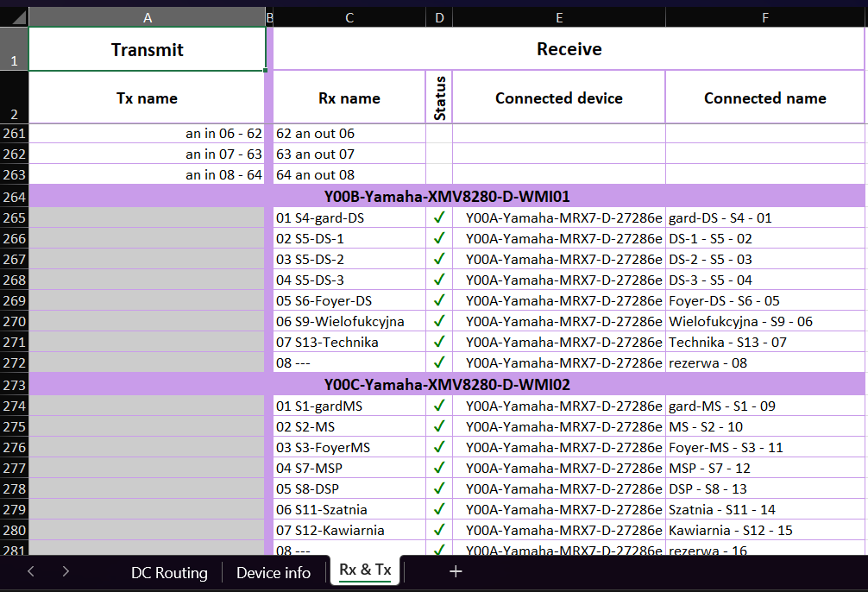Select column D header
The image size is (868, 592).
pos(439,18)
